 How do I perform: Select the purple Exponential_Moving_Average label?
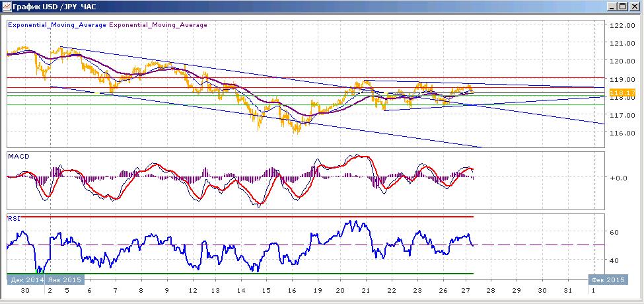pos(158,25)
